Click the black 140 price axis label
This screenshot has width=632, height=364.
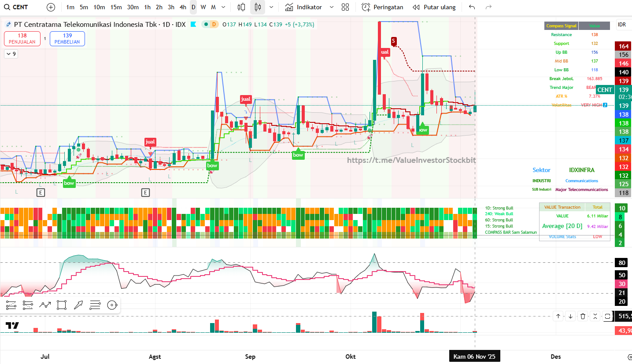click(624, 72)
